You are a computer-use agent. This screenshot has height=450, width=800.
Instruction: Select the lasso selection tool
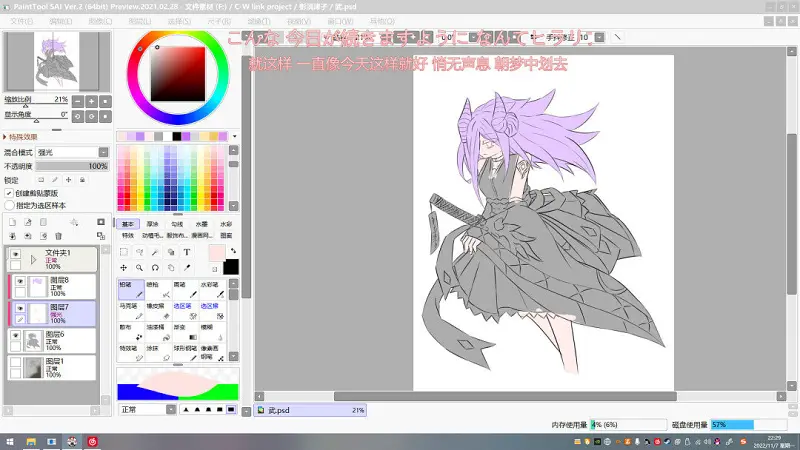139,252
